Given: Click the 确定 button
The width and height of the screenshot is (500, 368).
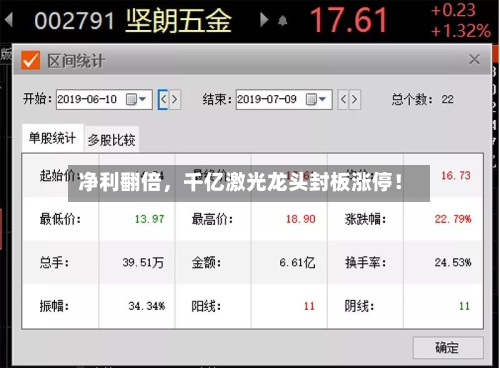Looking at the screenshot, I should pos(448,348).
